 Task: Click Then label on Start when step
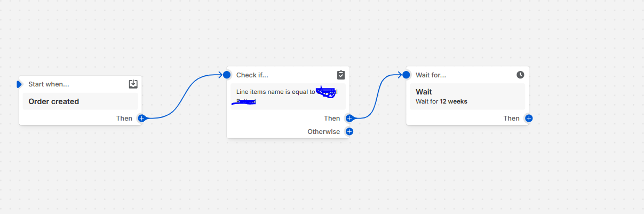(x=124, y=118)
